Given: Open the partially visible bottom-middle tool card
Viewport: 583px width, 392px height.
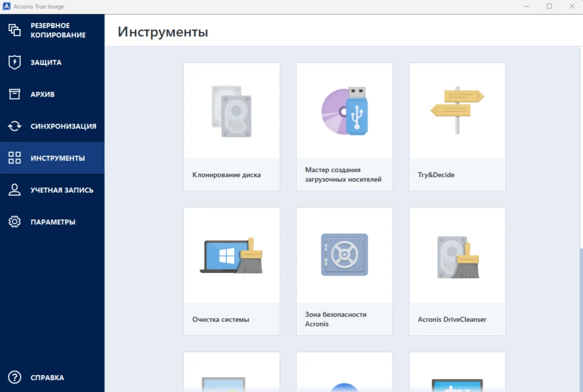Looking at the screenshot, I should click(344, 372).
